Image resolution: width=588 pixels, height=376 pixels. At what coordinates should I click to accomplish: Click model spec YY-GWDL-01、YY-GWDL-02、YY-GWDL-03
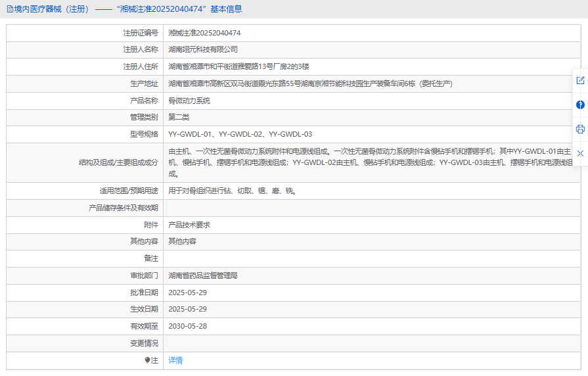(x=240, y=134)
